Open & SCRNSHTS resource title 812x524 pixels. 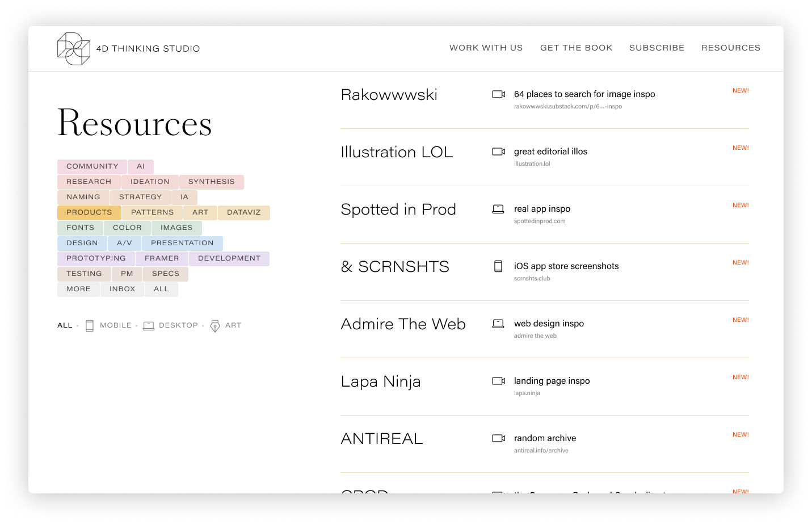395,267
